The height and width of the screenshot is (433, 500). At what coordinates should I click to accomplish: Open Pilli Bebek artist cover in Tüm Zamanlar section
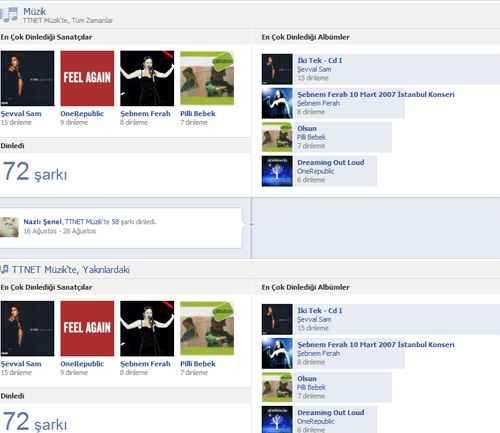click(x=207, y=78)
